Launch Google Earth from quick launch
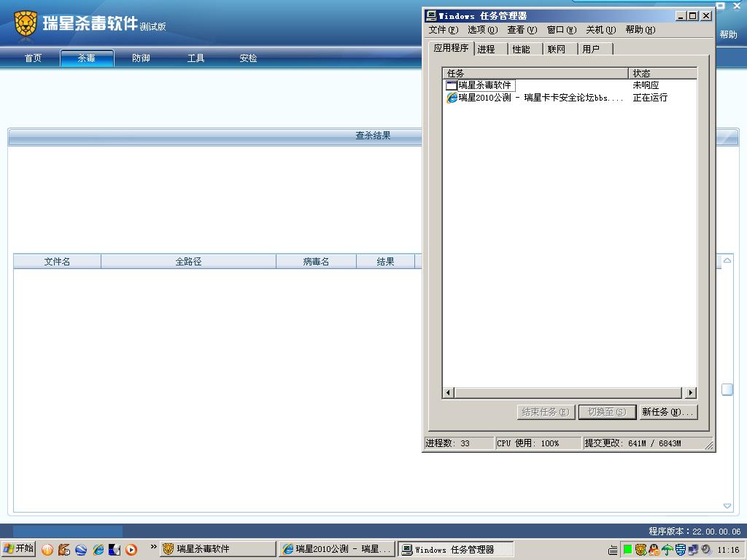Screen dimensions: 747x560 (81, 550)
